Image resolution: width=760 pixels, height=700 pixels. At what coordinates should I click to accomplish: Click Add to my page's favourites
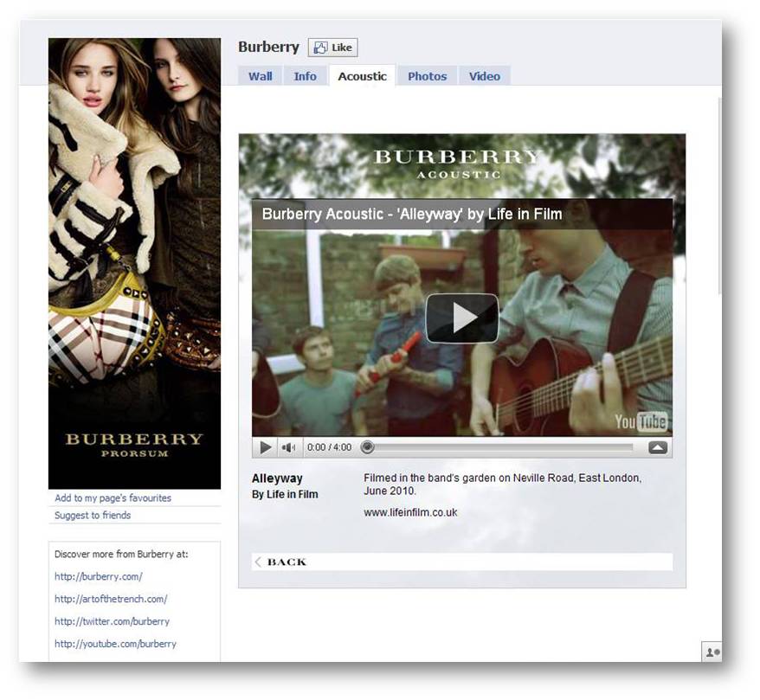113,498
